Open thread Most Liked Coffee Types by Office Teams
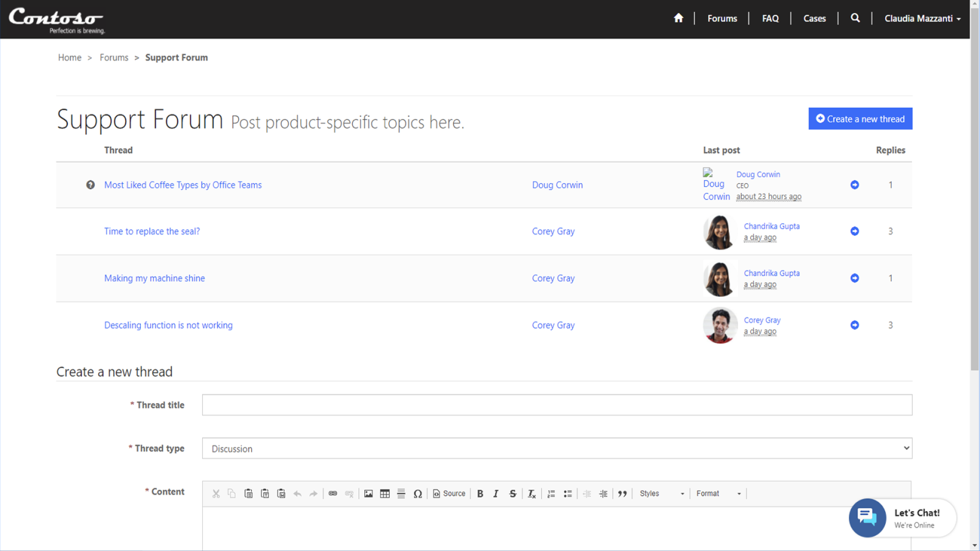The height and width of the screenshot is (551, 980). 183,185
